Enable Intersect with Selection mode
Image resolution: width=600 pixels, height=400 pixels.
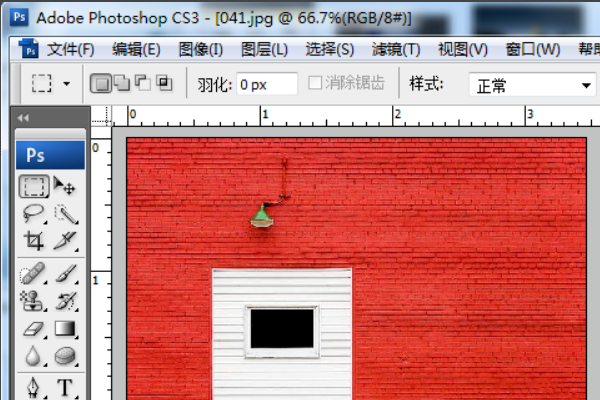click(165, 83)
